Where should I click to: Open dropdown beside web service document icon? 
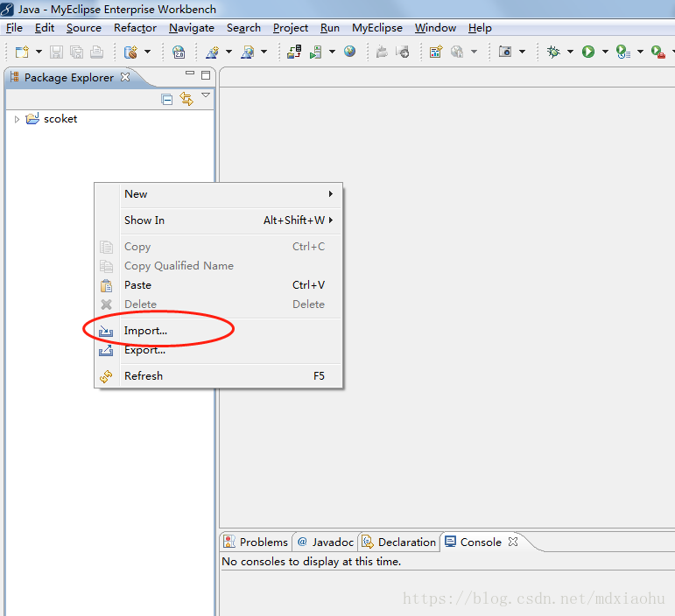(264, 52)
